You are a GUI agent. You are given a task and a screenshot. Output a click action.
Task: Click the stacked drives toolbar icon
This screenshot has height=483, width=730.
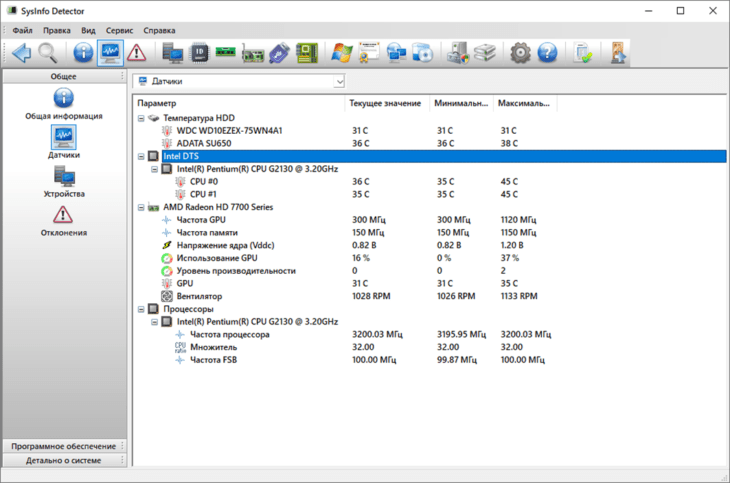[x=485, y=53]
